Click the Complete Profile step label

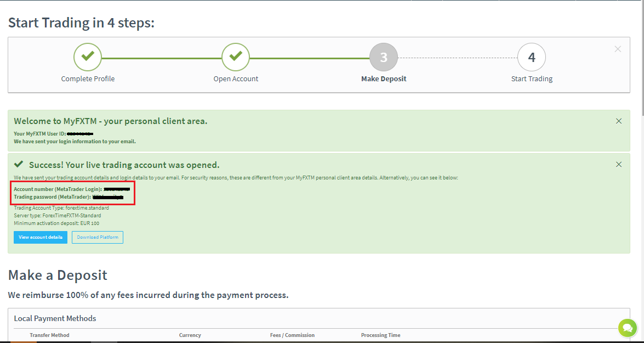(x=88, y=78)
